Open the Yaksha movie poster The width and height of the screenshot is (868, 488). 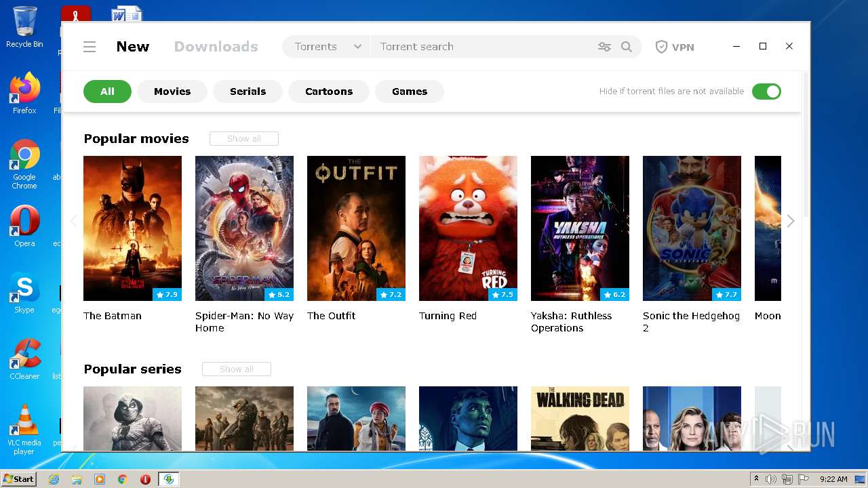tap(580, 228)
